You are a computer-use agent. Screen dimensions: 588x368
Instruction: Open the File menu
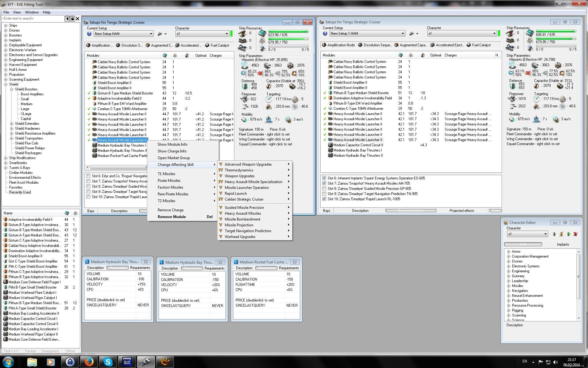pos(6,12)
